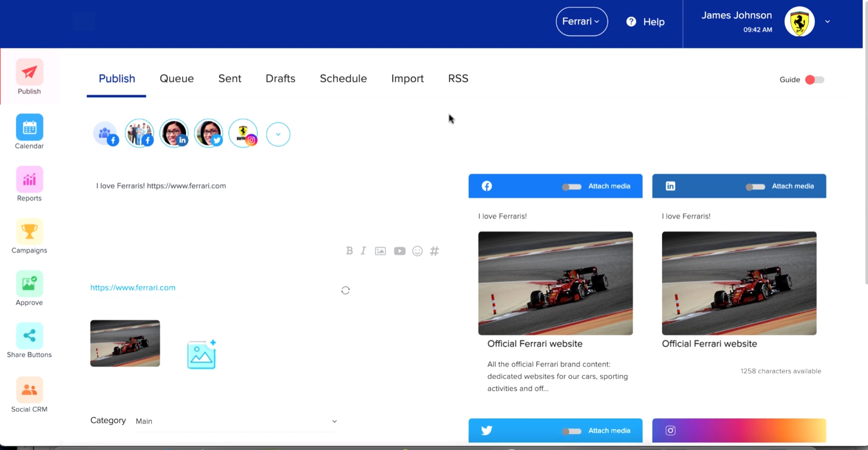Screen dimensions: 868x450
Task: Select the Facebook page team avatar
Action: 140,133
